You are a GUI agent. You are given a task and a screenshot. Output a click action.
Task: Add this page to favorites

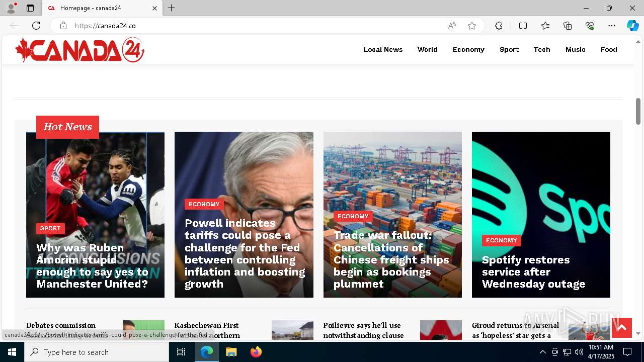coord(472,26)
